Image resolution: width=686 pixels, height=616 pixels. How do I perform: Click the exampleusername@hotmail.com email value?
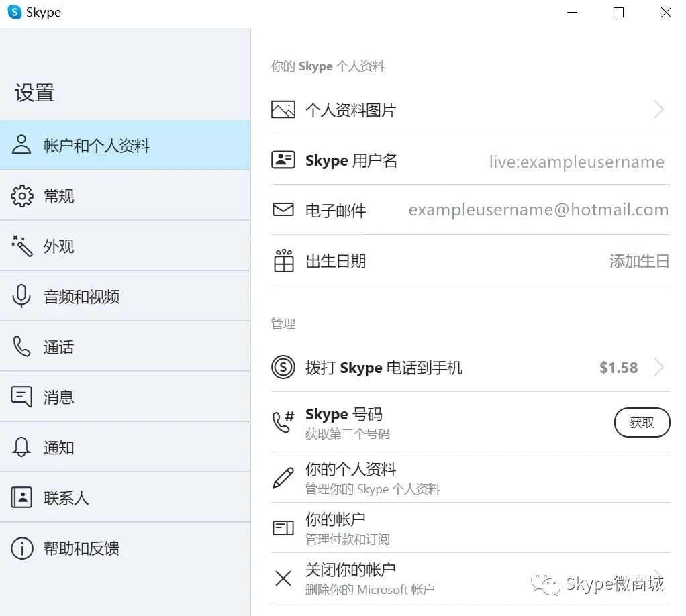pyautogui.click(x=538, y=210)
